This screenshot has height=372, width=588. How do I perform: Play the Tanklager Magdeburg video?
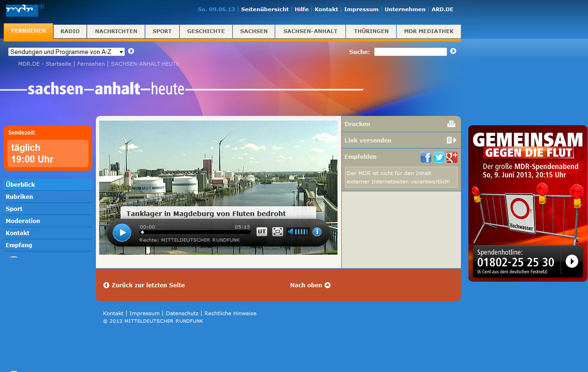pos(122,232)
